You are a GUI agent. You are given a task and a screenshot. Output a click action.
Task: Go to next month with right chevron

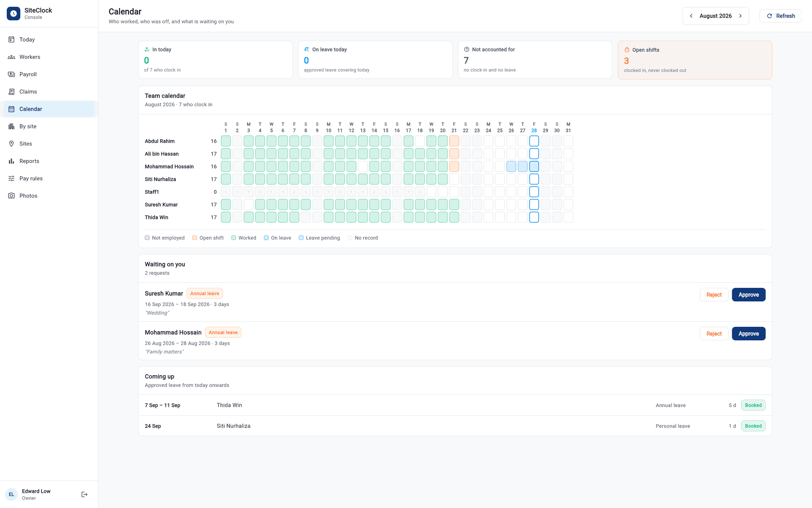(x=741, y=16)
